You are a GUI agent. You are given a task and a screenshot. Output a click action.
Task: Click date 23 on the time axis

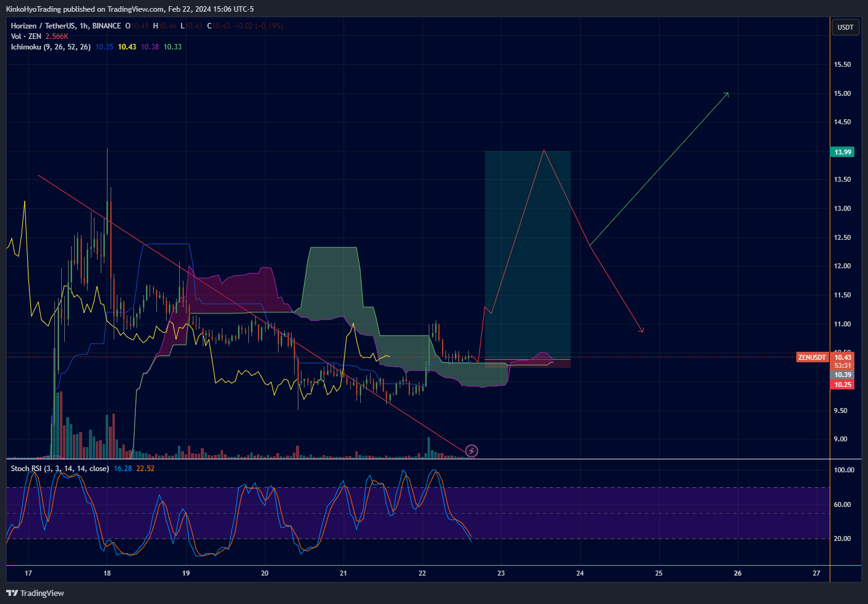[501, 573]
